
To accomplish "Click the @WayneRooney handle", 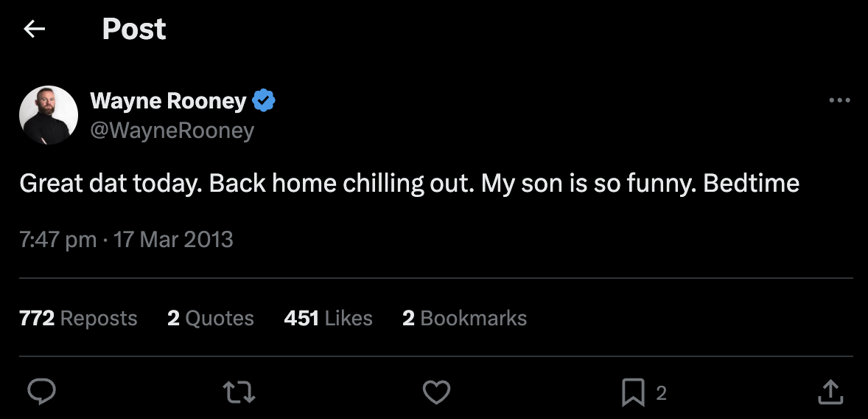I will (172, 131).
